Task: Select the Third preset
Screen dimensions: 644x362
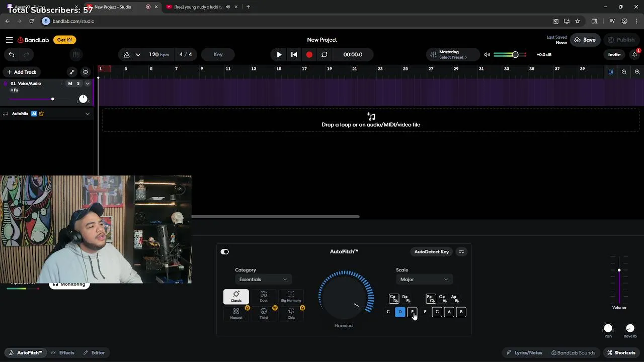Action: 264,314
